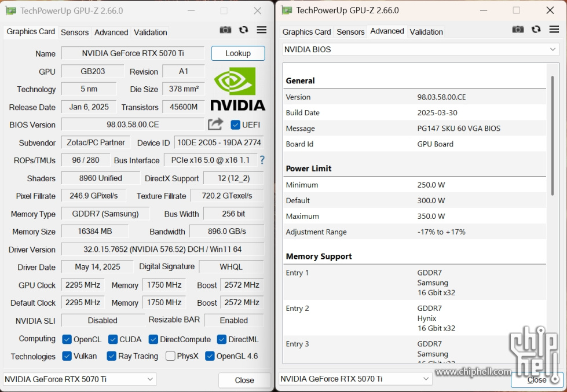This screenshot has width=567, height=392.
Task: Switch to Graphics Card tab in right window
Action: click(306, 32)
